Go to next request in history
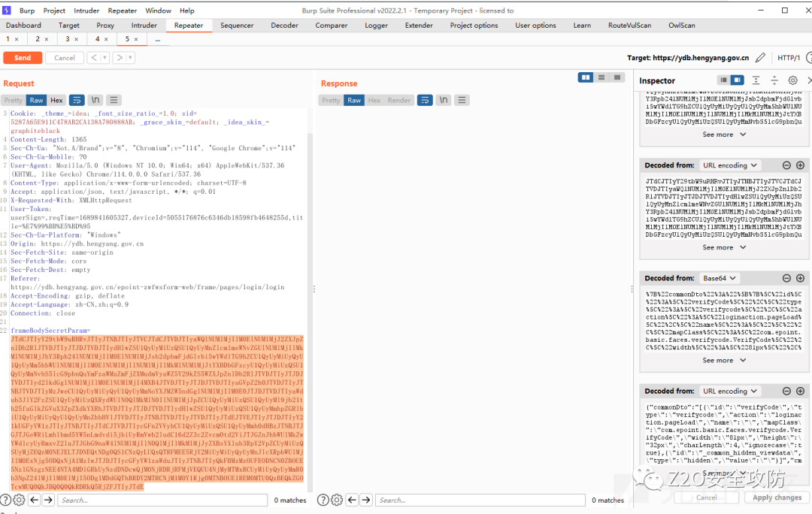Image resolution: width=812 pixels, height=514 pixels. click(x=120, y=58)
